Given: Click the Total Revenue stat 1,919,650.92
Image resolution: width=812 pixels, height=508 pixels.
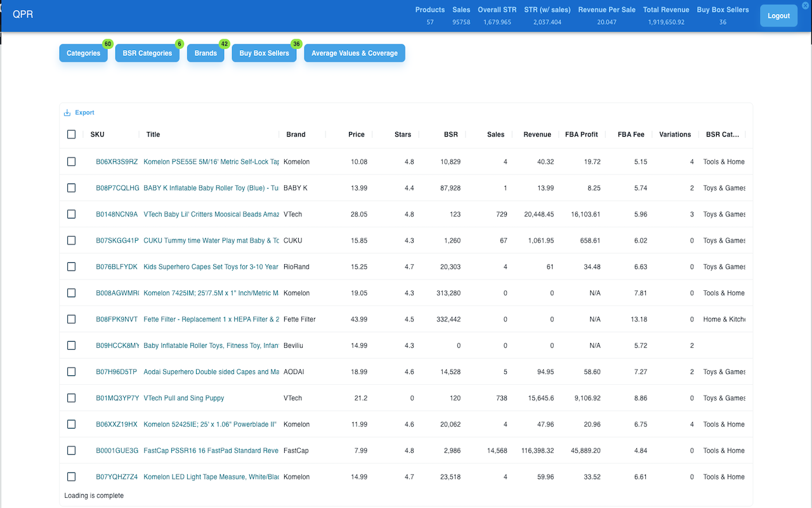Looking at the screenshot, I should pos(666,22).
